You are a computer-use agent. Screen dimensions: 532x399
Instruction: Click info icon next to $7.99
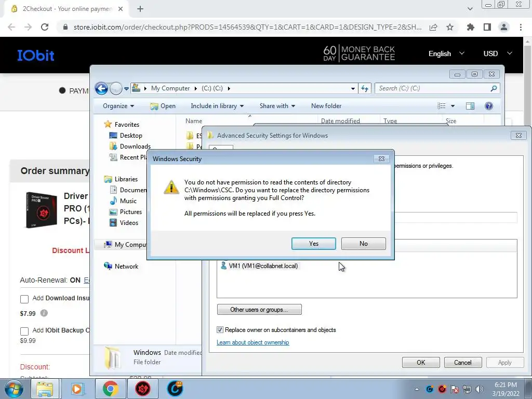(44, 313)
